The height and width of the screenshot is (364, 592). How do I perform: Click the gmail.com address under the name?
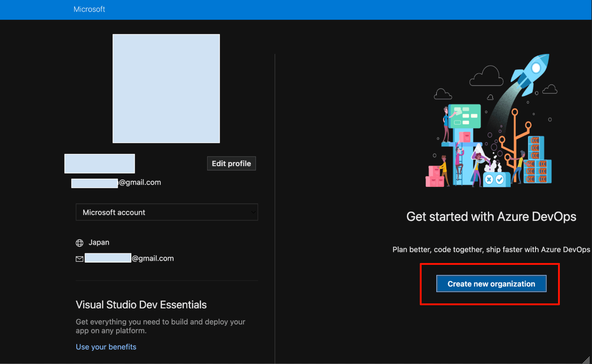[116, 182]
